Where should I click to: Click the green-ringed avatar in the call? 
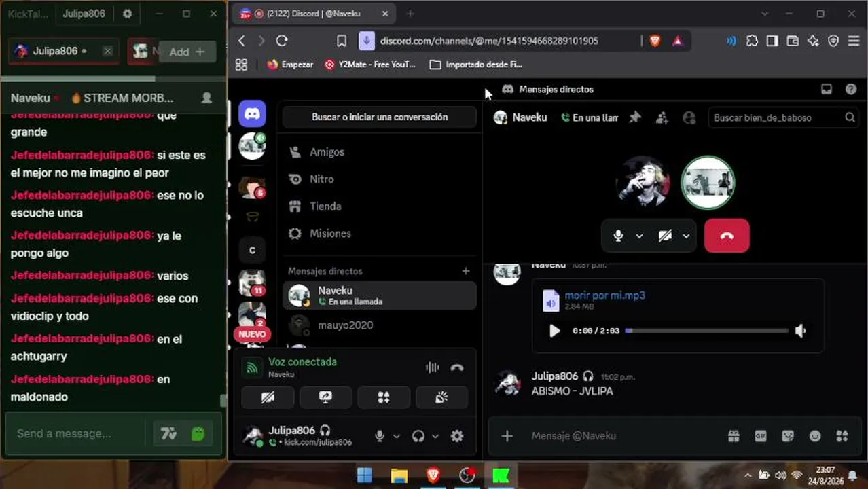(x=708, y=182)
